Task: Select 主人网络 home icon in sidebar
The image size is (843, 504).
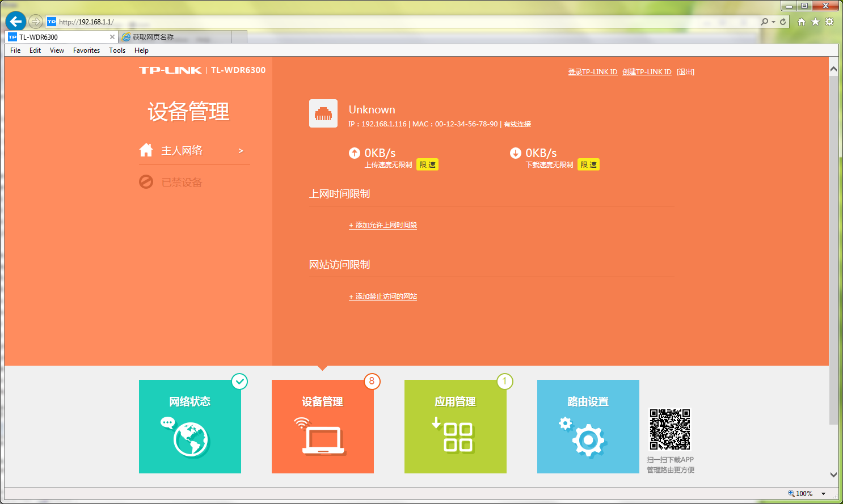Action: point(146,150)
